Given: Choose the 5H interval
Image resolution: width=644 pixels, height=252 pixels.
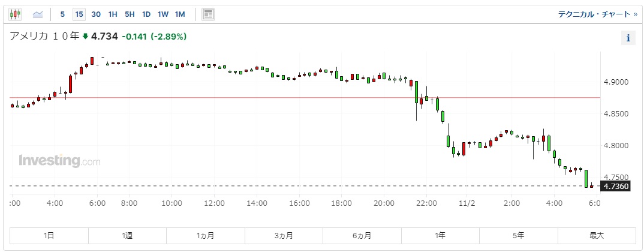Looking at the screenshot, I should point(130,14).
